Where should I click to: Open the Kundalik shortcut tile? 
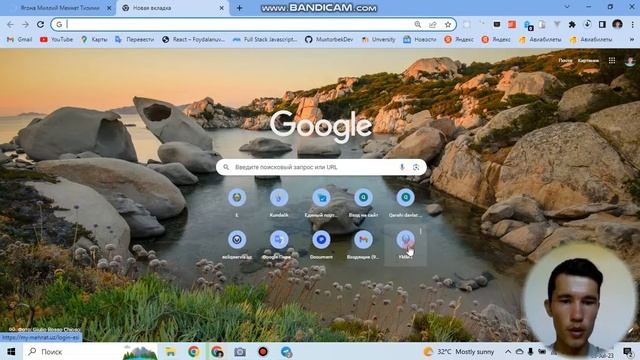pos(279,202)
